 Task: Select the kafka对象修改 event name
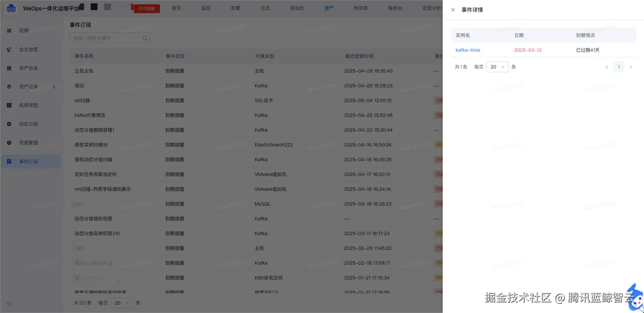coord(90,115)
